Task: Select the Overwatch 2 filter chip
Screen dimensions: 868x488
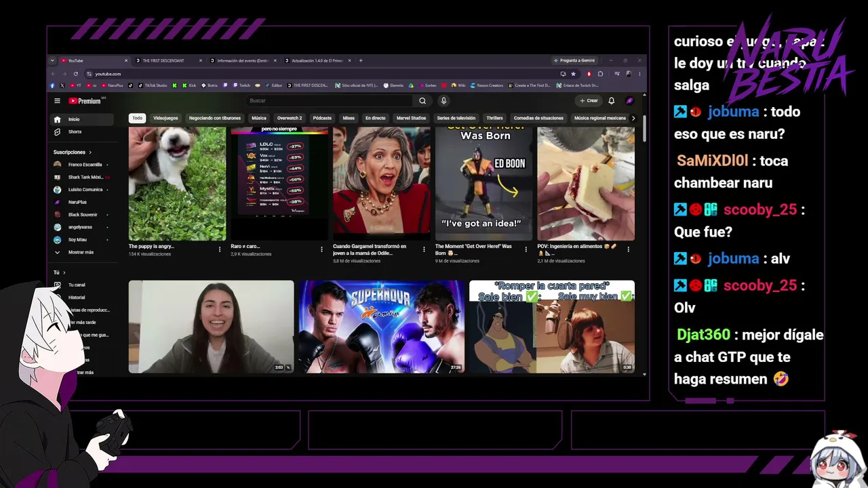Action: tap(290, 118)
